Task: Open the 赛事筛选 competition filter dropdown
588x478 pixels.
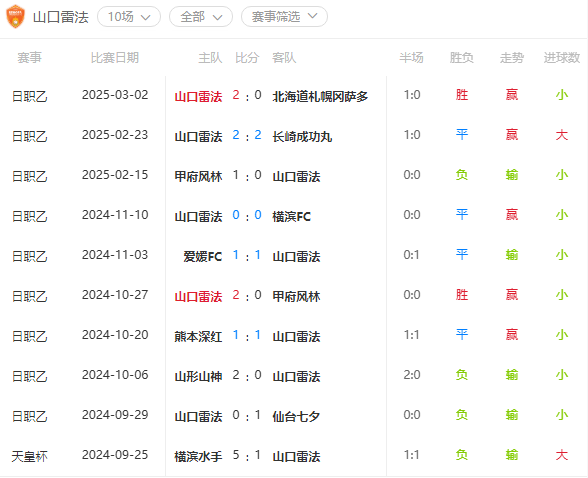Action: pos(284,17)
